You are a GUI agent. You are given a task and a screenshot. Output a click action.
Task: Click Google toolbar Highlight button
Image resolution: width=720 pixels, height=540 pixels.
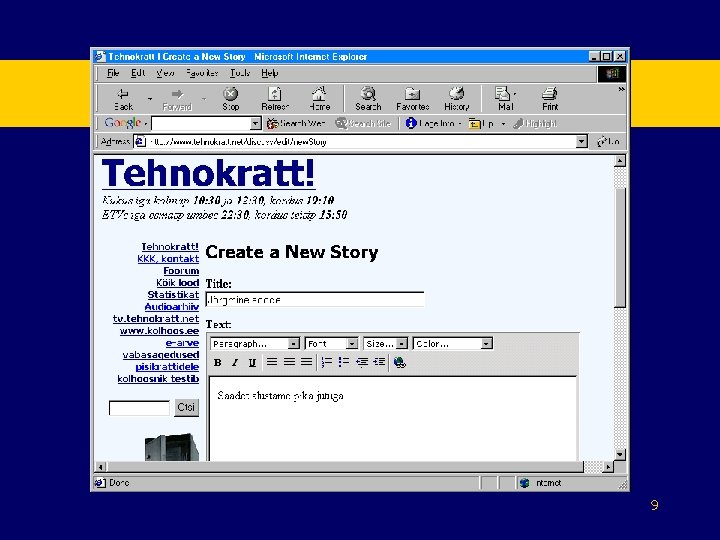pyautogui.click(x=535, y=124)
